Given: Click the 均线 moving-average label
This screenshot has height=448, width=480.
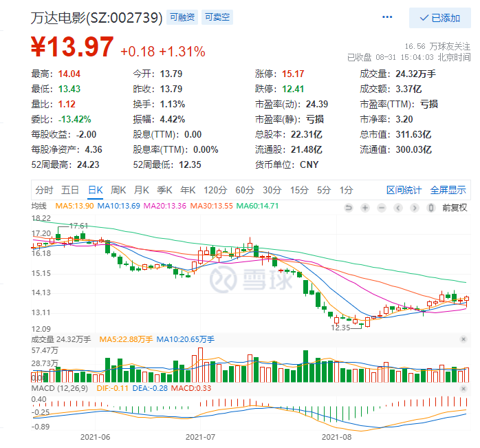Looking at the screenshot, I should [39, 206].
